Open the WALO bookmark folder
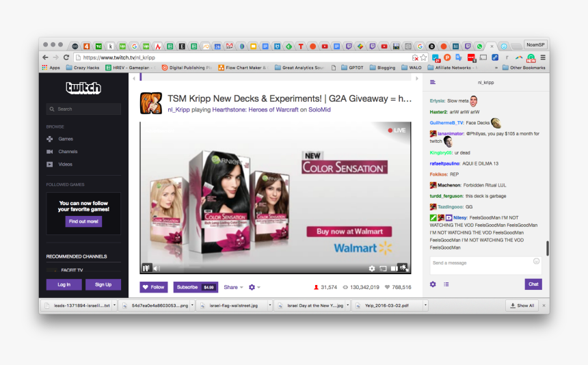The height and width of the screenshot is (365, 588). 412,68
